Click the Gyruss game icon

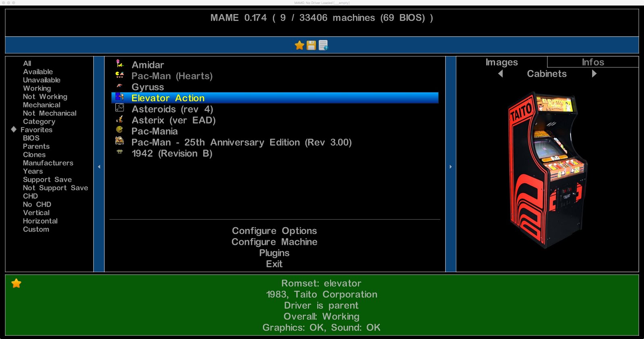point(120,86)
